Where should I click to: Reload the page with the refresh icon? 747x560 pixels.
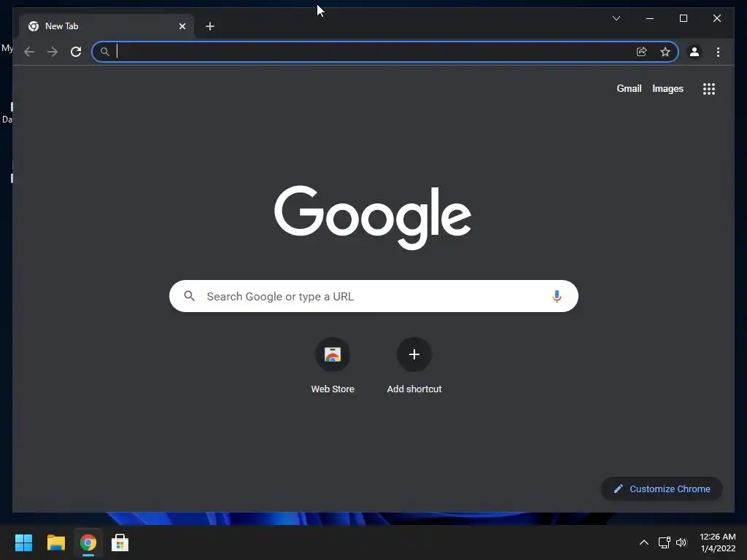tap(76, 52)
